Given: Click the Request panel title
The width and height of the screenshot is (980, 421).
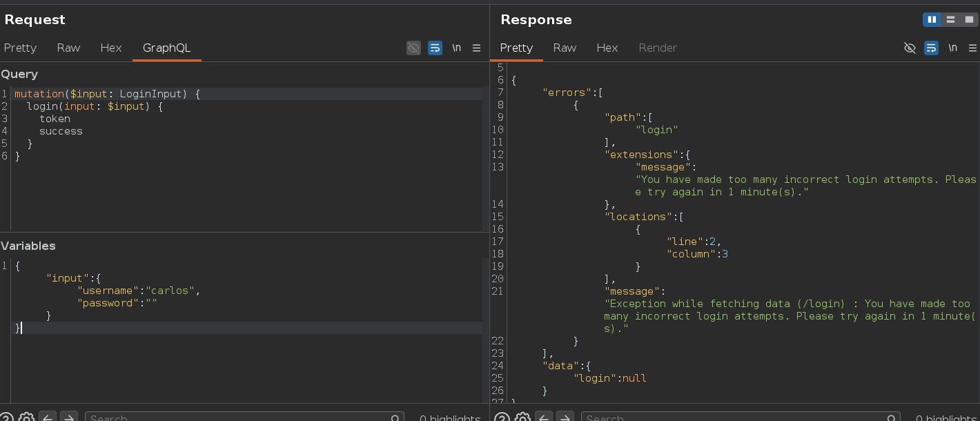Looking at the screenshot, I should coord(35,19).
